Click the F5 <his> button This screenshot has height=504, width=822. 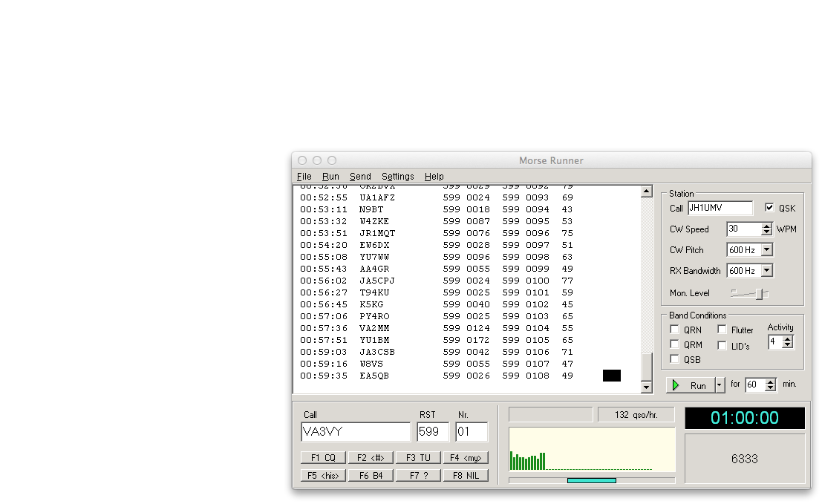323,476
